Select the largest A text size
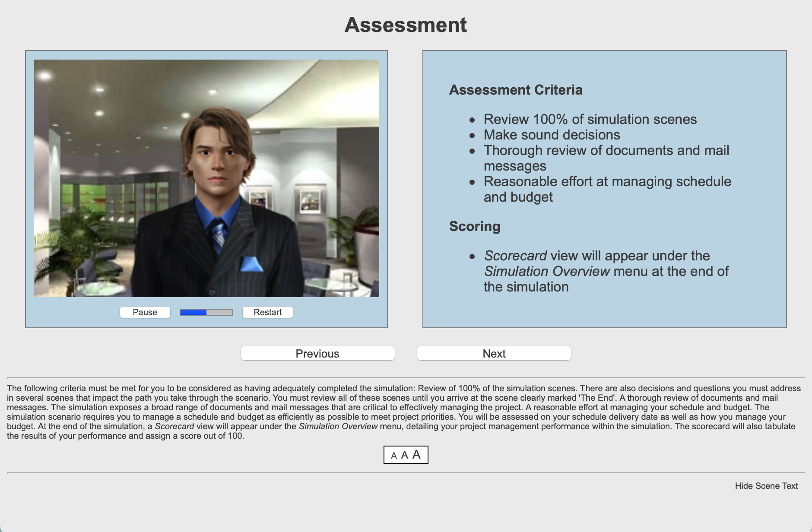 (x=416, y=454)
